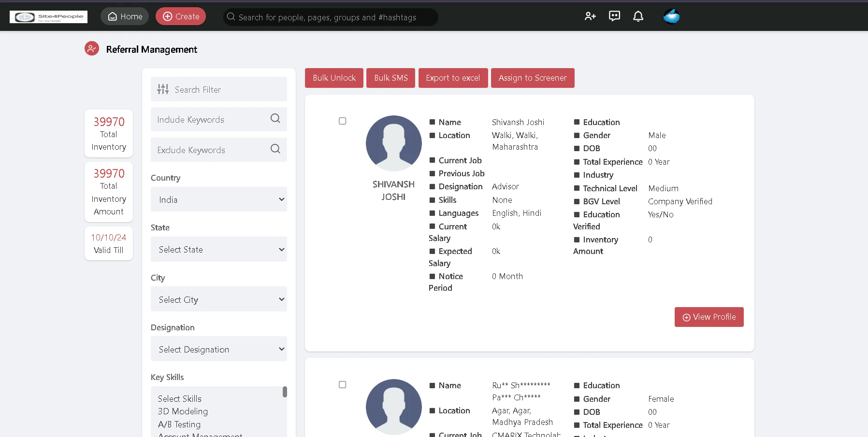This screenshot has height=437, width=868.
Task: Click the Search Filter sliders icon
Action: point(163,89)
